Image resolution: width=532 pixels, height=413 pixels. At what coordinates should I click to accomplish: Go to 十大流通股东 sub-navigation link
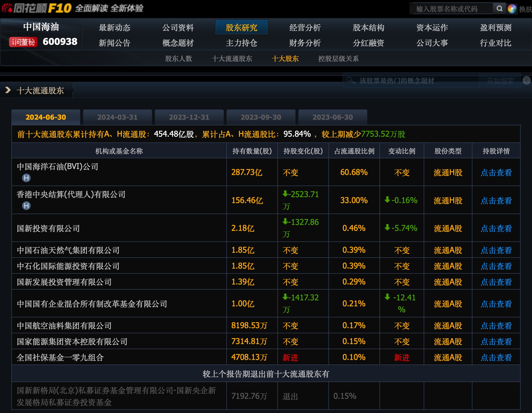click(x=232, y=59)
